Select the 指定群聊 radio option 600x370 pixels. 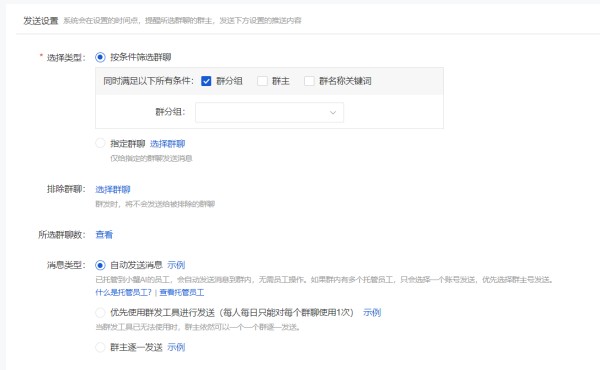coord(100,143)
